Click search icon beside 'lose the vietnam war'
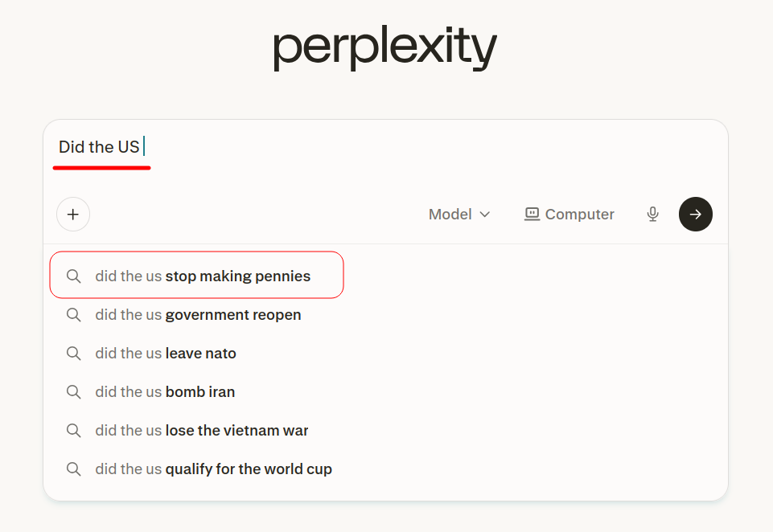 pyautogui.click(x=74, y=431)
